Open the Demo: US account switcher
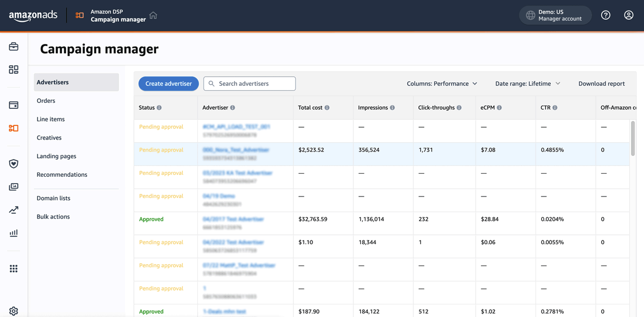644x317 pixels. (x=555, y=15)
